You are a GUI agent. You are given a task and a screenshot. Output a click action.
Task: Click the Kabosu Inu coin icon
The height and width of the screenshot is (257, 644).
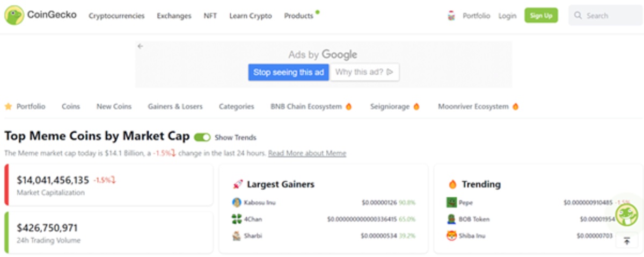pyautogui.click(x=237, y=203)
